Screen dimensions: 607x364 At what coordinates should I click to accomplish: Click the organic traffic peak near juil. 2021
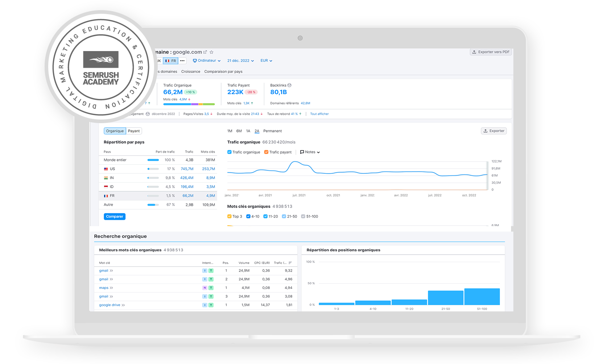[x=296, y=162]
